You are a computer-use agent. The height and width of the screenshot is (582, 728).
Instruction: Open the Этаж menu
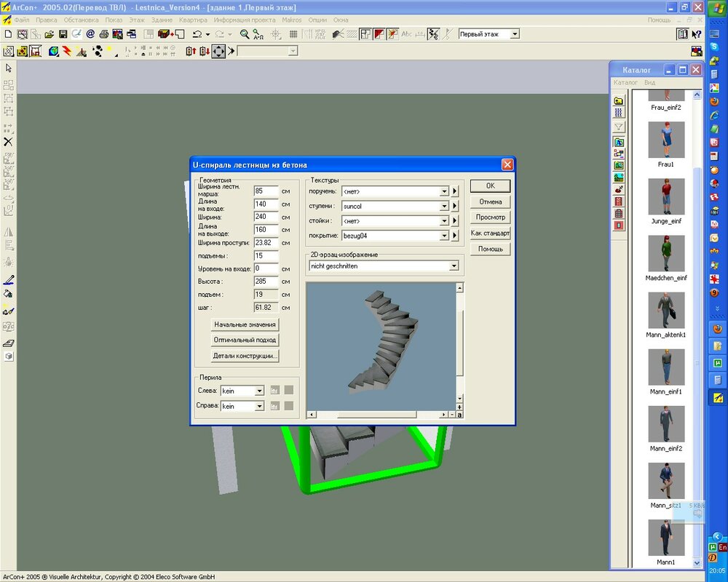click(135, 20)
